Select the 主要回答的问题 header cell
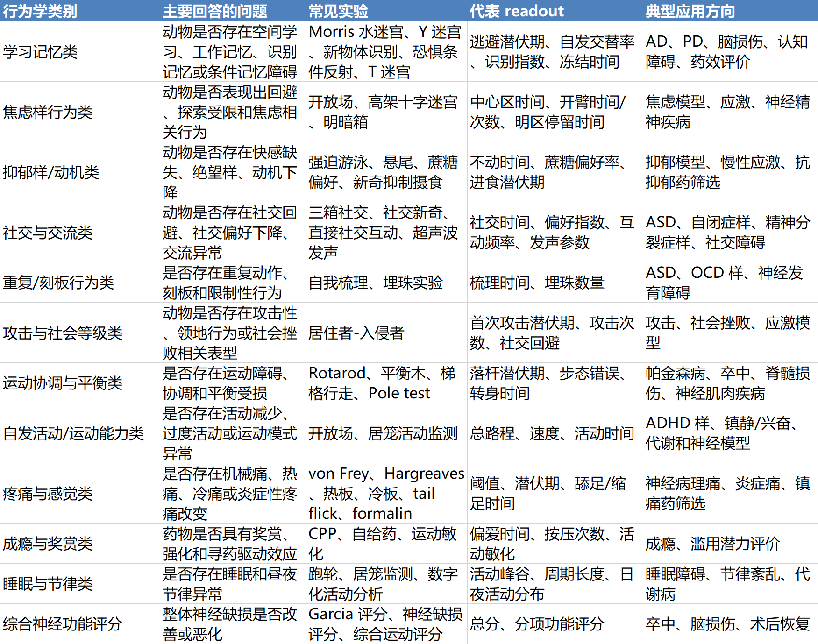The width and height of the screenshot is (818, 644). pyautogui.click(x=215, y=11)
